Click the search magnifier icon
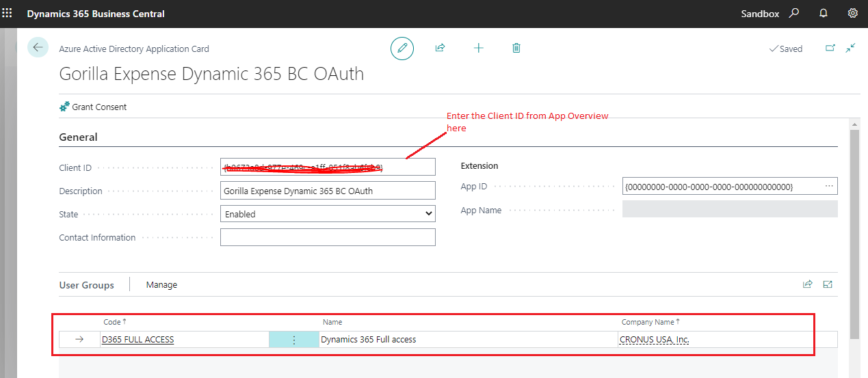Viewport: 868px width, 378px height. pos(793,13)
